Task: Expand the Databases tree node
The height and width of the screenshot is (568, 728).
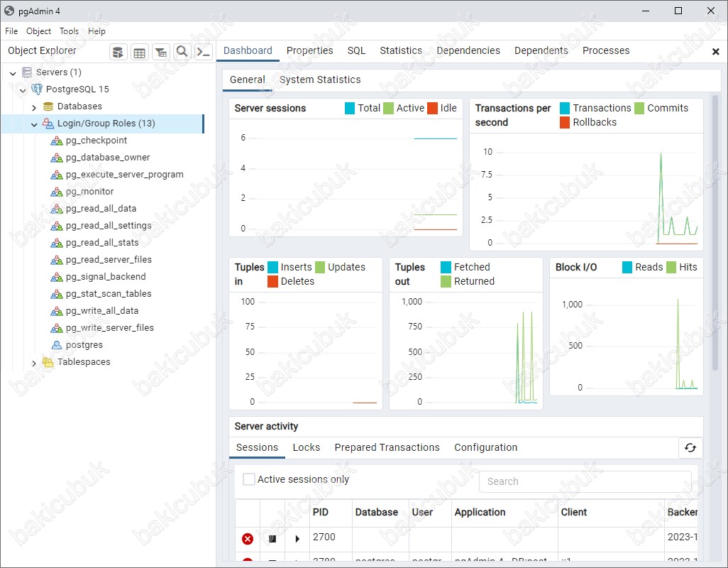Action: 34,107
